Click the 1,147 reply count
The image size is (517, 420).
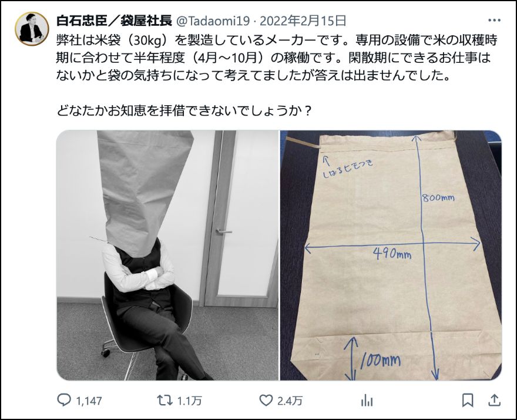click(89, 401)
